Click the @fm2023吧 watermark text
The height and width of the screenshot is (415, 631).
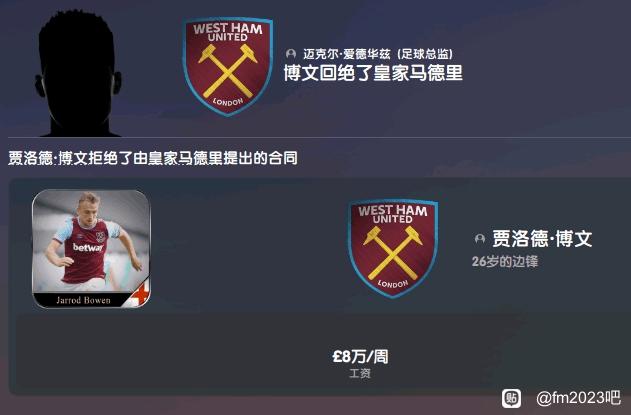coord(578,398)
